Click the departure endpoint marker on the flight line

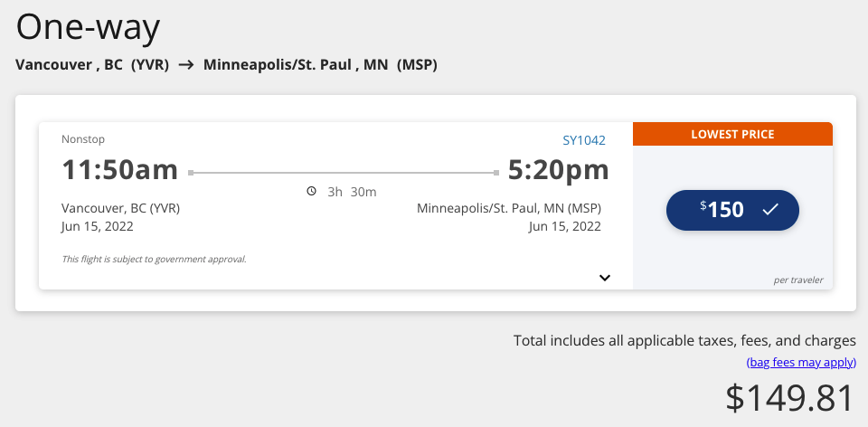(x=190, y=171)
